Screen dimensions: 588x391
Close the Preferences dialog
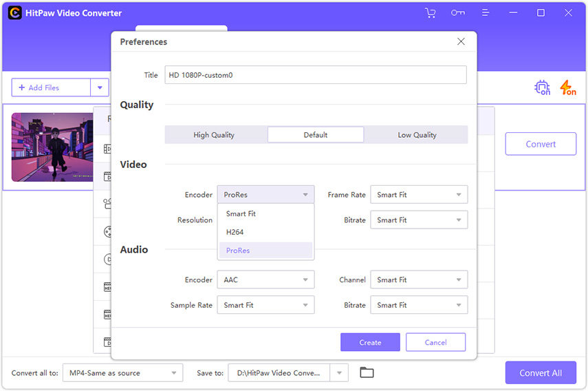461,42
